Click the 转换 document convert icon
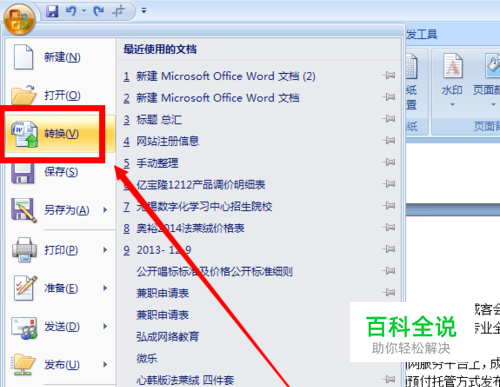Image resolution: width=500 pixels, height=387 pixels. [x=24, y=134]
